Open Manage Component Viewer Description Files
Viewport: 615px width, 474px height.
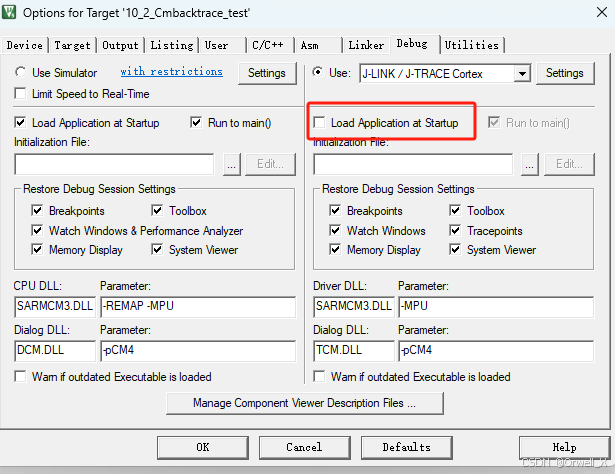(305, 403)
